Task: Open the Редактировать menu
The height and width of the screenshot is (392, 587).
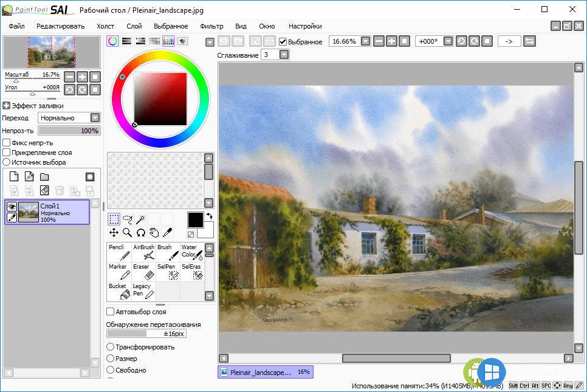Action: tap(61, 26)
